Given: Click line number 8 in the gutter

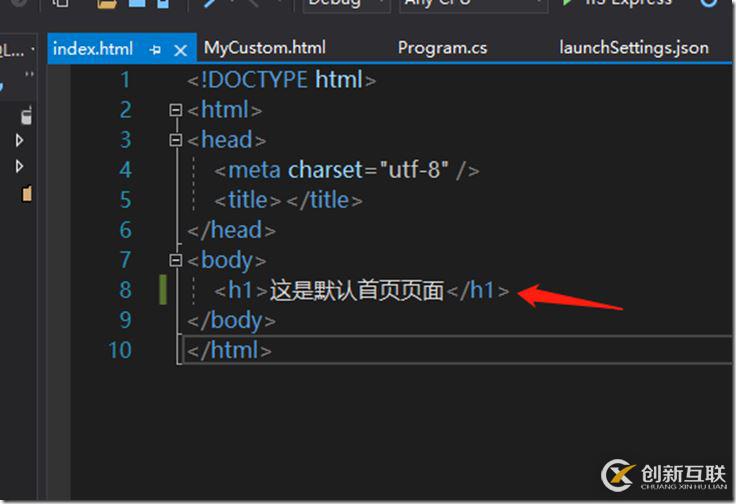Looking at the screenshot, I should click(125, 290).
